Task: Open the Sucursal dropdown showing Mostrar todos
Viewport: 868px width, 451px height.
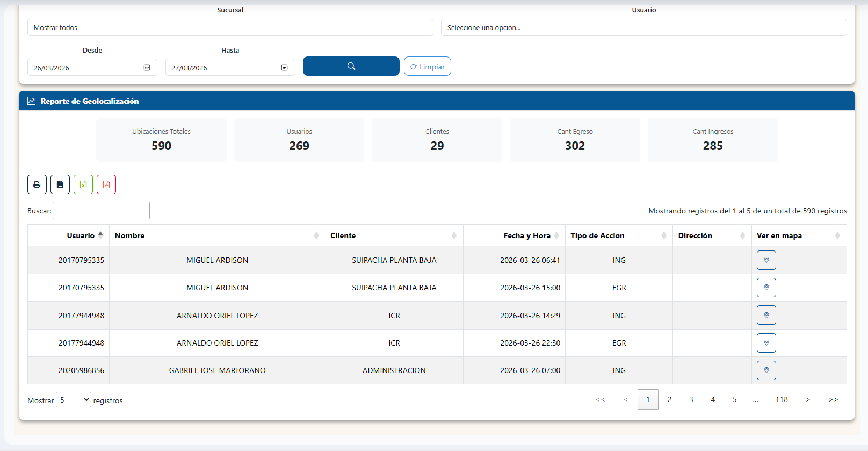Action: coord(230,27)
